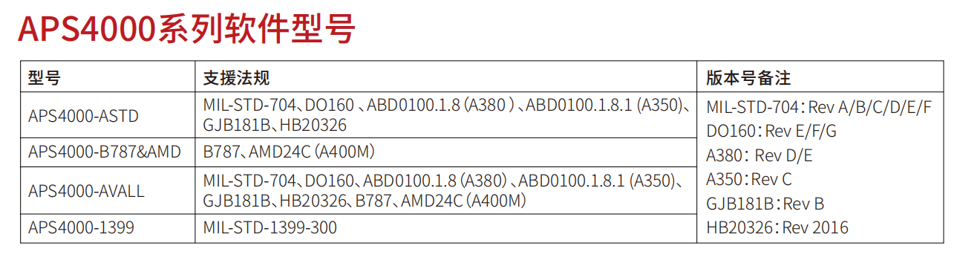Click ABD0100.1.8 (A380) in AVALL row

click(x=434, y=181)
